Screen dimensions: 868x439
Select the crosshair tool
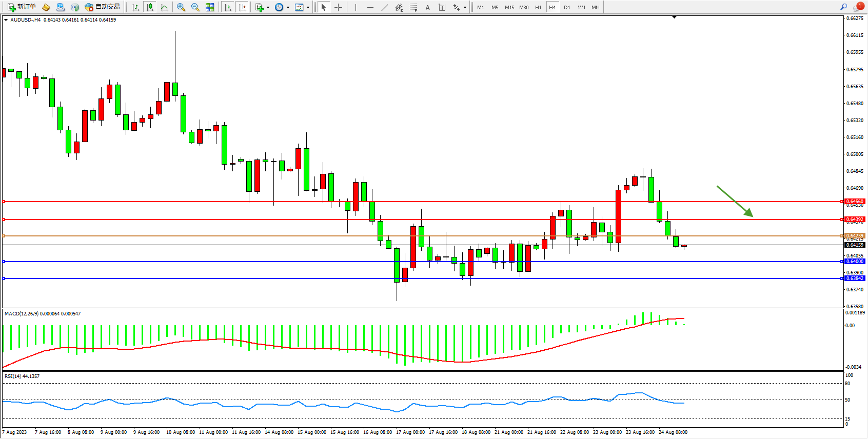coord(338,7)
